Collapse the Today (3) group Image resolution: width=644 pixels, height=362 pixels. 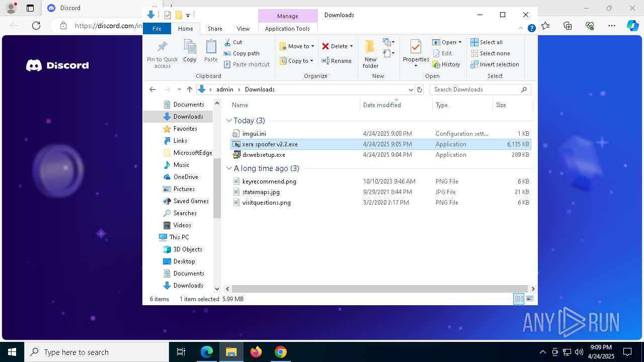pos(229,121)
